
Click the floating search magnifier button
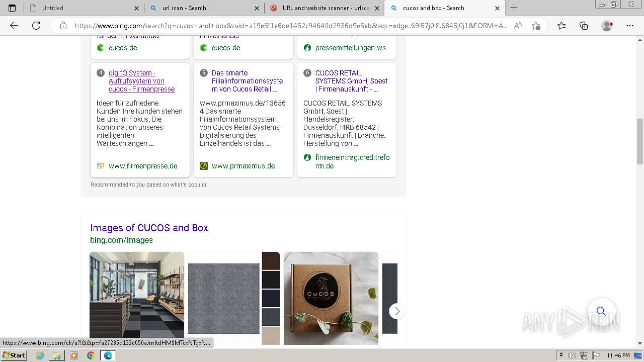601,311
